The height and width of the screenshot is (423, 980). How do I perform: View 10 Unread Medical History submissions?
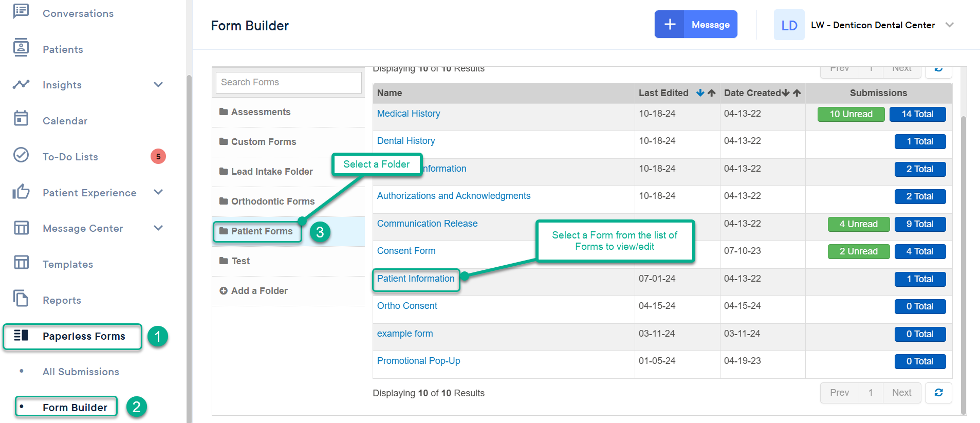click(x=851, y=114)
